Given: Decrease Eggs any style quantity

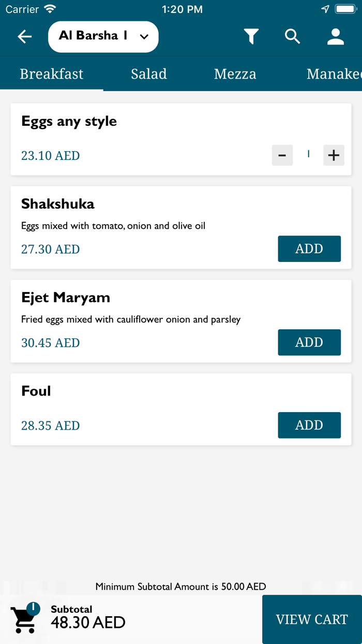Looking at the screenshot, I should pyautogui.click(x=282, y=155).
